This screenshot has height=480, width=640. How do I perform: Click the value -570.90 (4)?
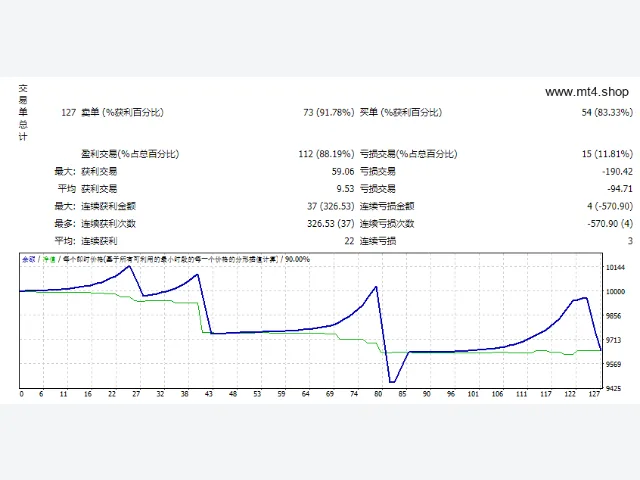[610, 224]
